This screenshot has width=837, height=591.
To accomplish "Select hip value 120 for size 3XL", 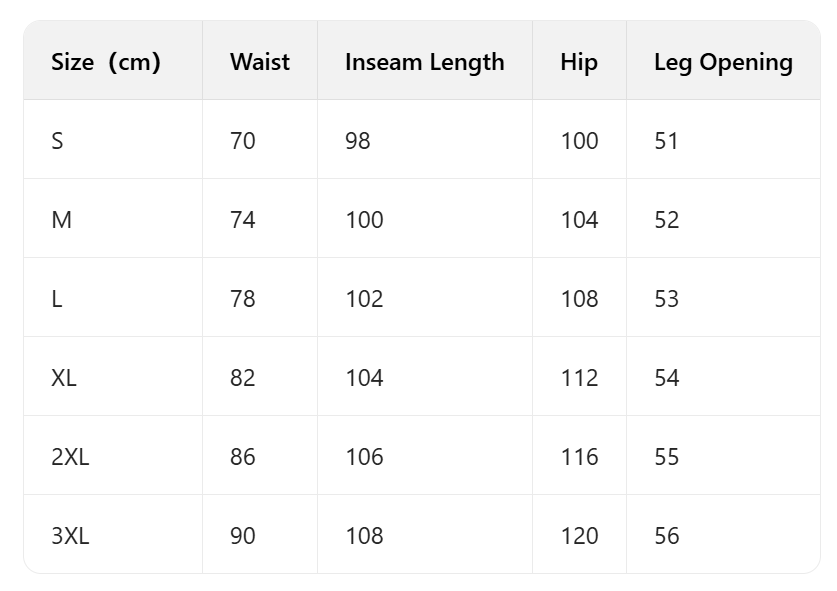I will [x=579, y=536].
